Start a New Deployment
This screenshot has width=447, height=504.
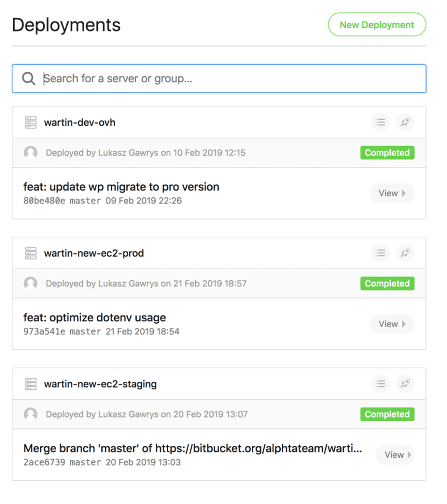coord(377,25)
